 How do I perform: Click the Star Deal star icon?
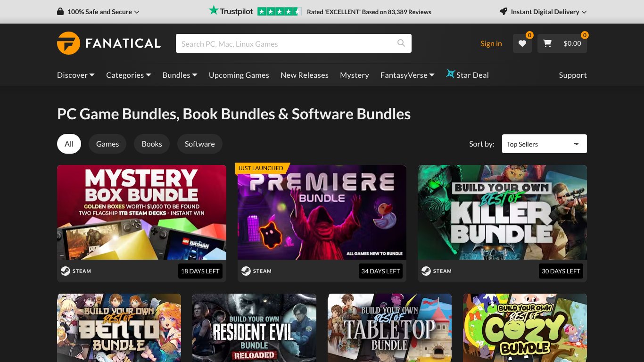pos(451,74)
